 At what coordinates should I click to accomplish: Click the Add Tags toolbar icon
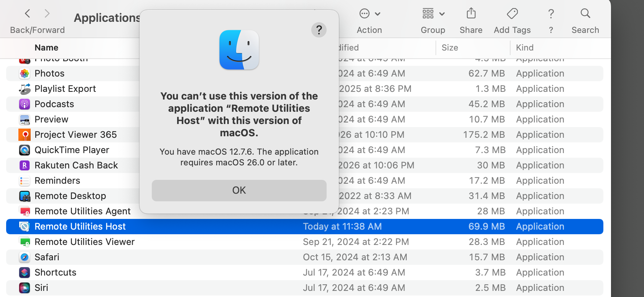coord(512,14)
